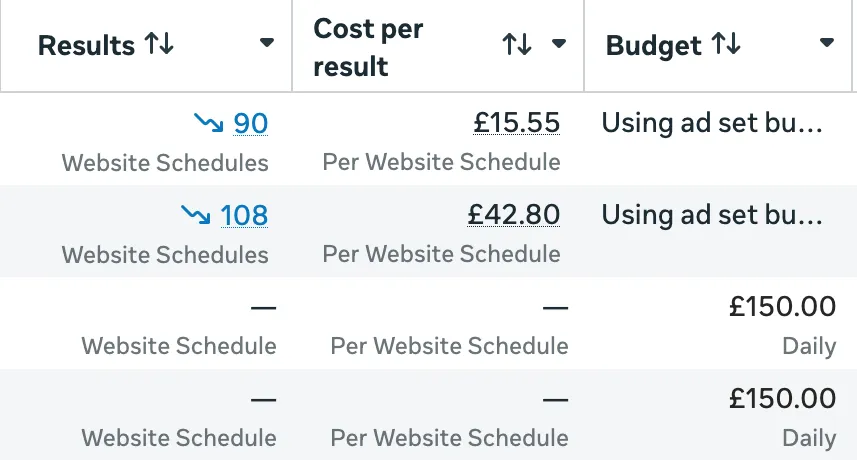Select the Budget column header label
This screenshot has width=857, height=460.
(x=655, y=45)
